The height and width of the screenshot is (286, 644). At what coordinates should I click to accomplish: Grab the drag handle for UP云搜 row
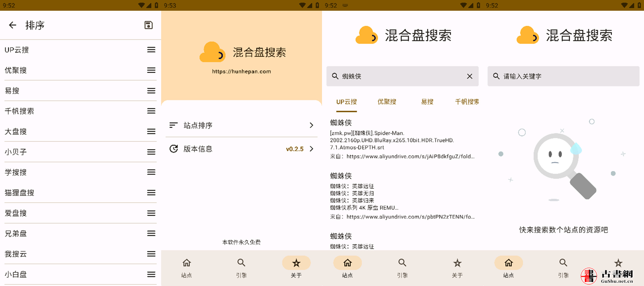pos(151,50)
